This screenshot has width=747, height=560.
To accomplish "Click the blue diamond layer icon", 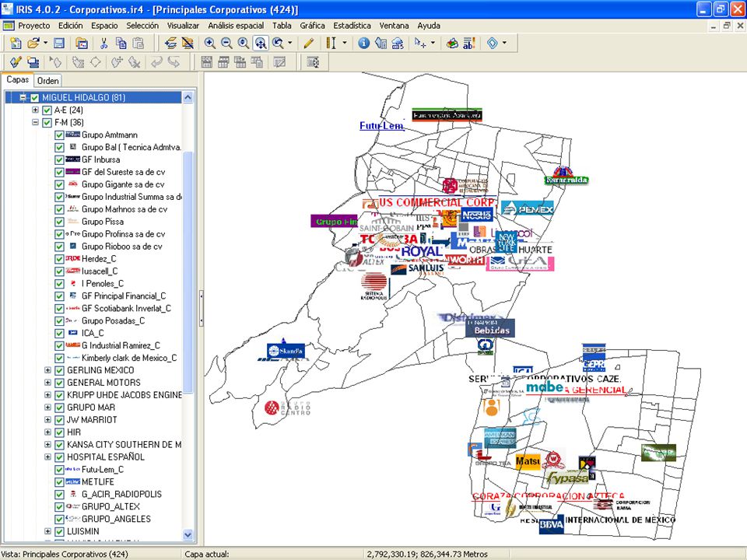I will [x=492, y=44].
